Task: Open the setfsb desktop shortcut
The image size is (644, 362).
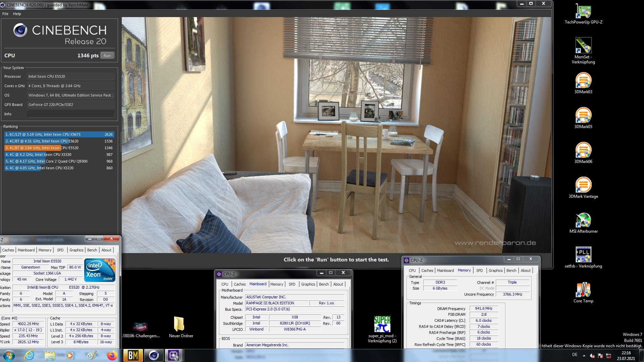Action: click(x=583, y=257)
